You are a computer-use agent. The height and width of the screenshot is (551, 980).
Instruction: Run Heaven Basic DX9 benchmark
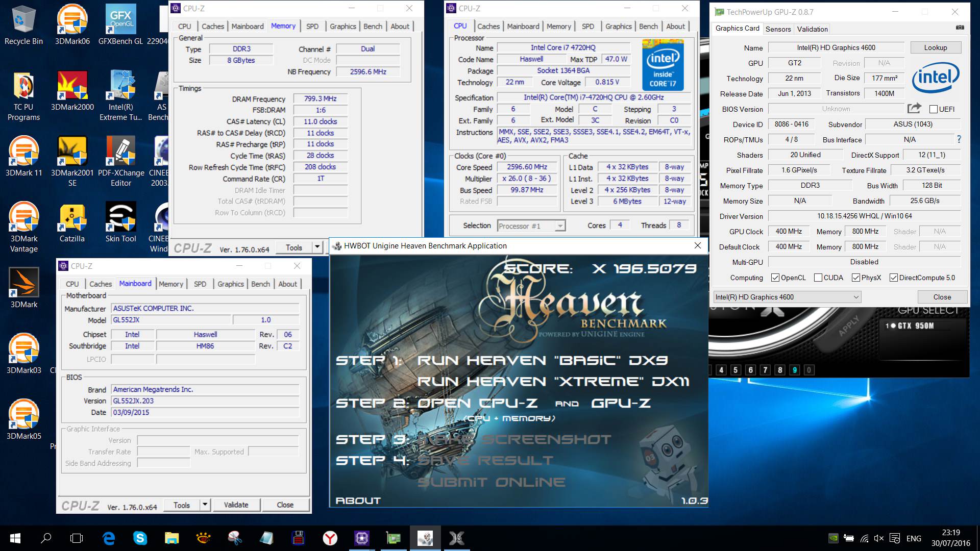542,360
